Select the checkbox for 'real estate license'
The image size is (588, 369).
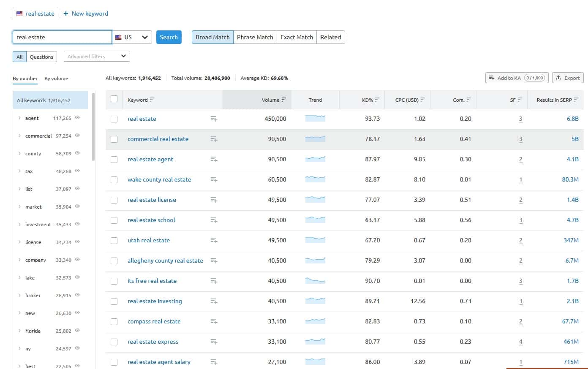(x=114, y=200)
